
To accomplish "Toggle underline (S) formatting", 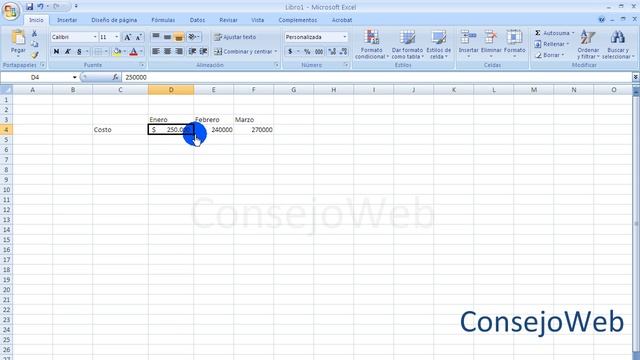I will pyautogui.click(x=79, y=51).
